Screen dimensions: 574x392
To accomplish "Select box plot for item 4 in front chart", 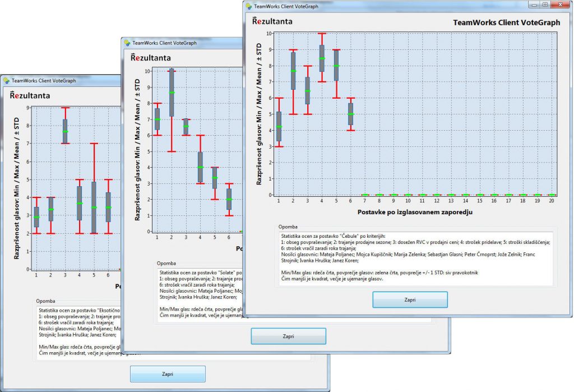I will [x=322, y=58].
